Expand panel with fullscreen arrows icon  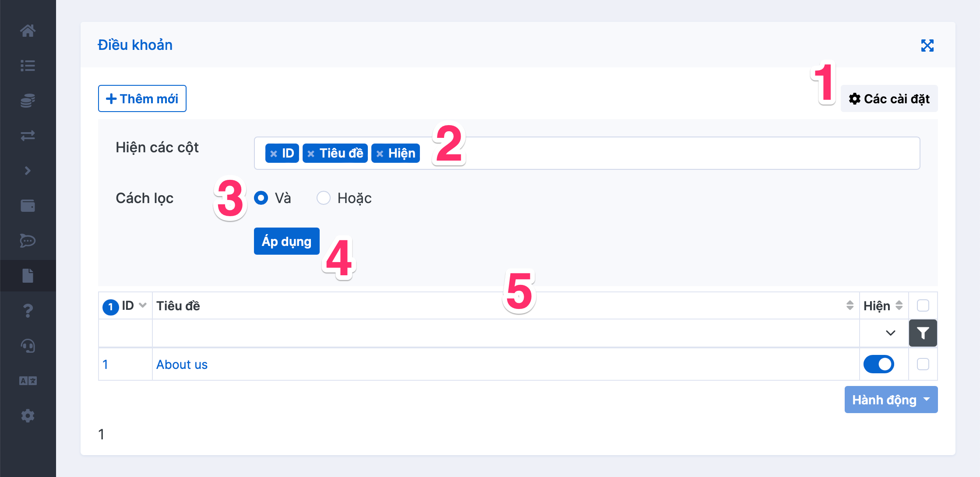(x=927, y=45)
